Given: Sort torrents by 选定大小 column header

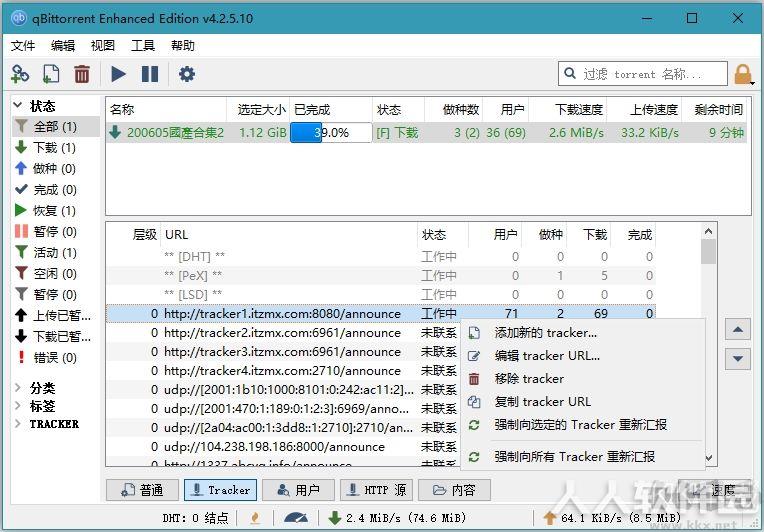Looking at the screenshot, I should (x=258, y=110).
